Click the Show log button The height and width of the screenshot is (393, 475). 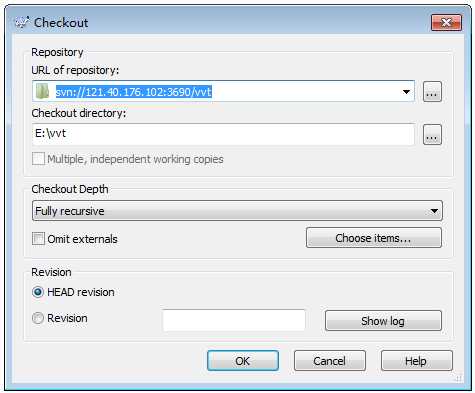point(383,321)
